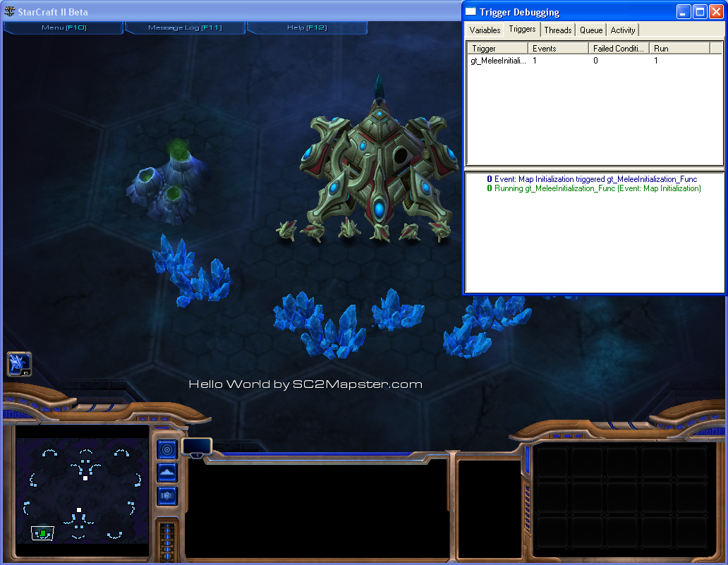Open the Message Log (F11)
Screen dimensions: 728x565
coord(185,28)
